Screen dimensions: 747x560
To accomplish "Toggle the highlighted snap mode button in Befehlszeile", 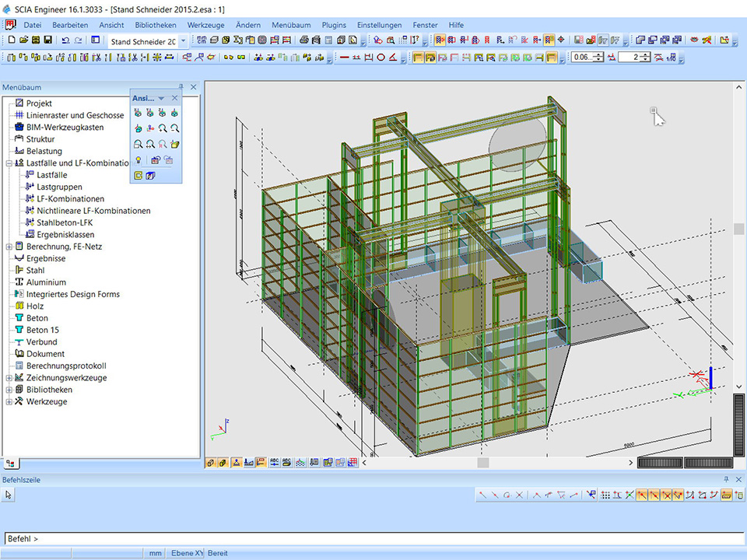I will [x=643, y=495].
